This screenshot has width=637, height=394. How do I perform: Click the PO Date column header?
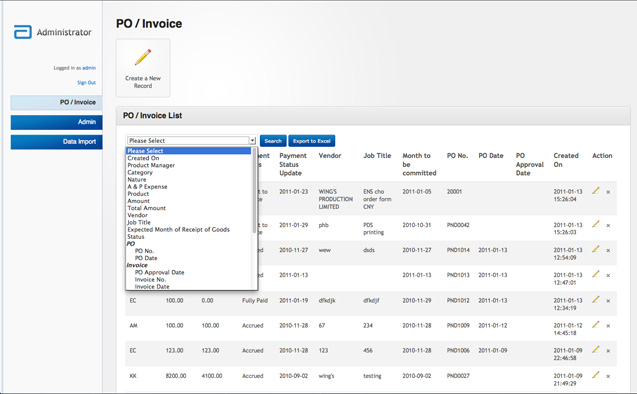click(x=491, y=156)
